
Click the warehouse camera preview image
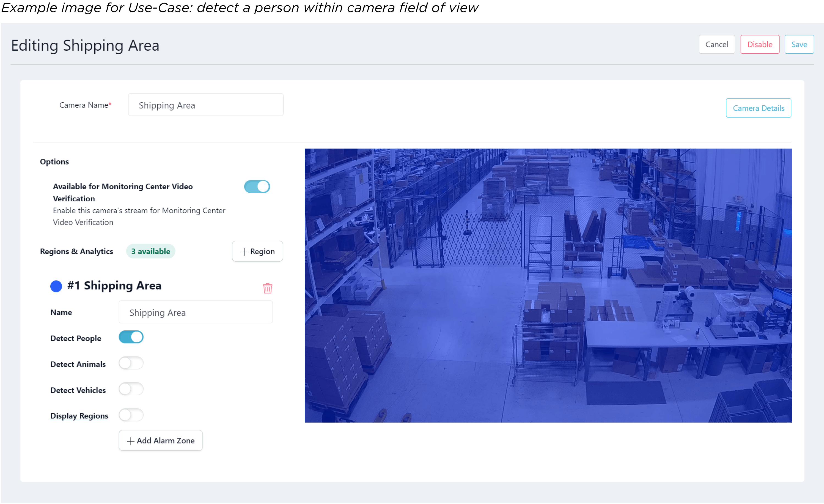tap(548, 285)
